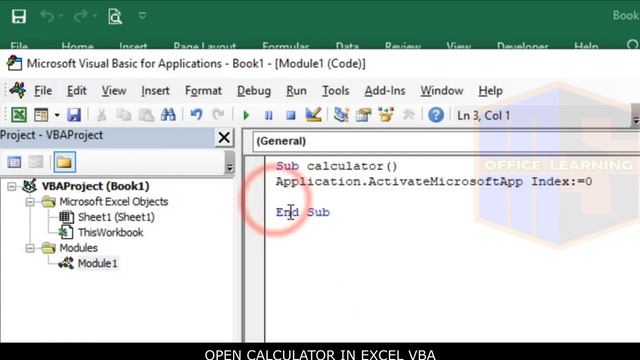
Task: Close the Project - VBAProject pane
Action: pos(224,138)
